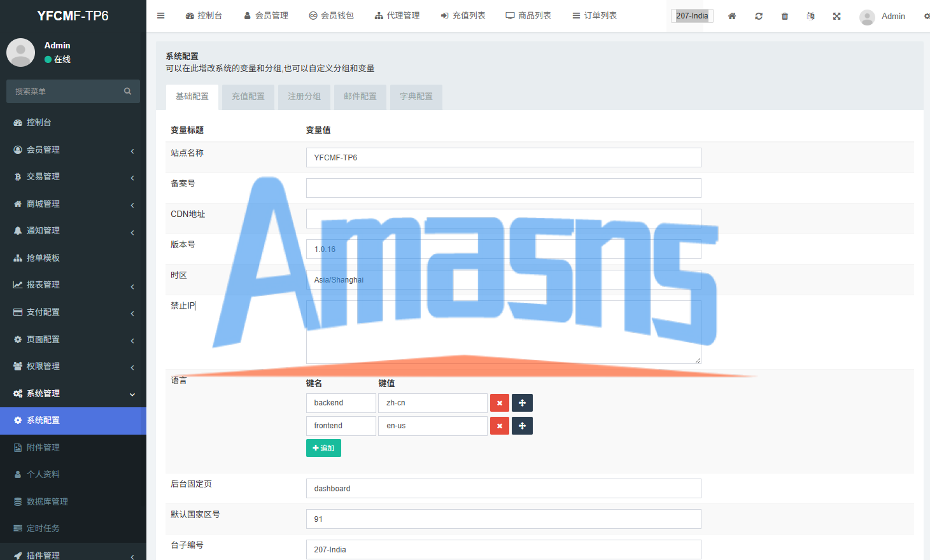
Task: Toggle the sidebar hamburger menu icon
Action: pos(161,16)
